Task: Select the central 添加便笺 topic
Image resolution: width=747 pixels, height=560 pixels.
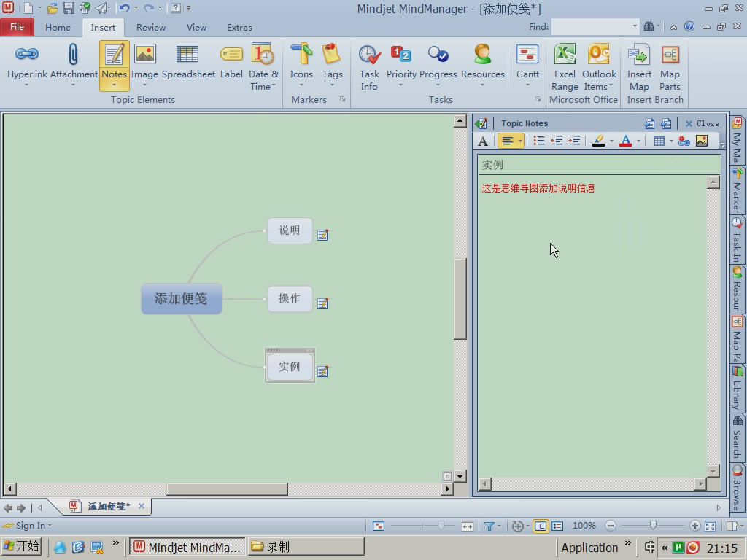Action: coord(181,298)
